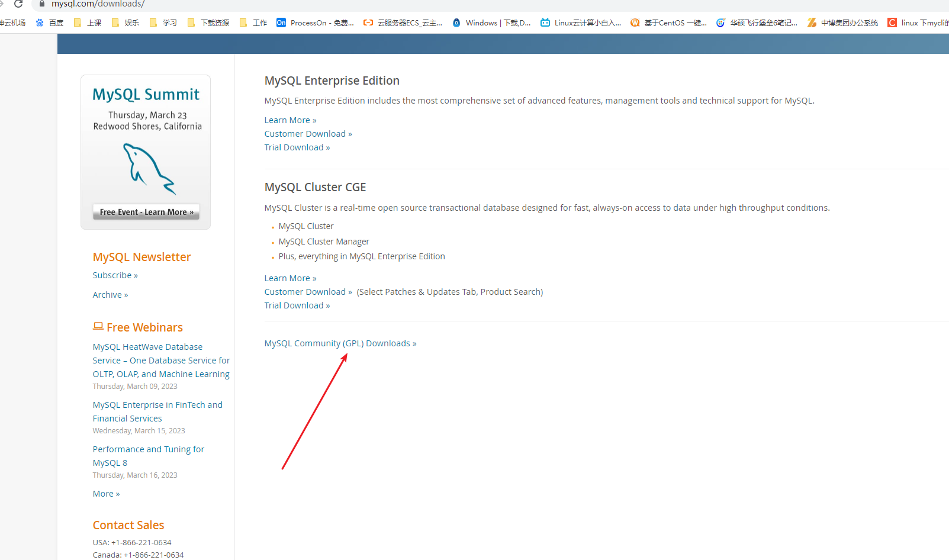Open MySQL Community (GPL) Downloads link
This screenshot has width=949, height=560.
(340, 343)
